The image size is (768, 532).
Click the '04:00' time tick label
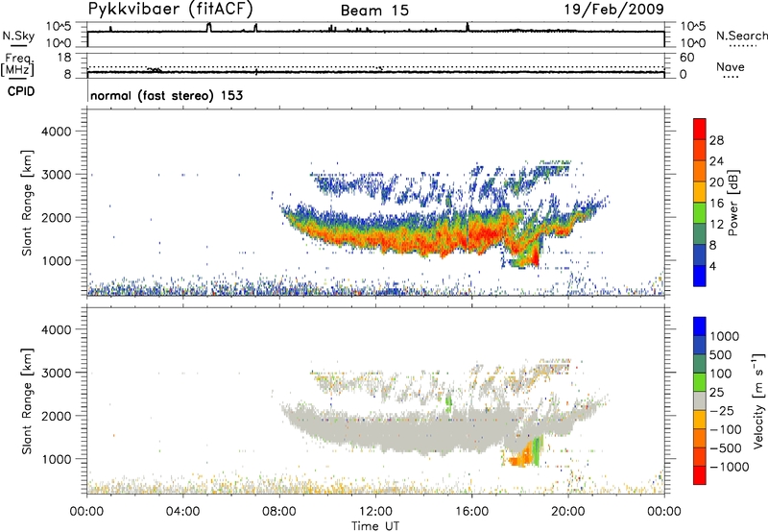click(x=183, y=512)
